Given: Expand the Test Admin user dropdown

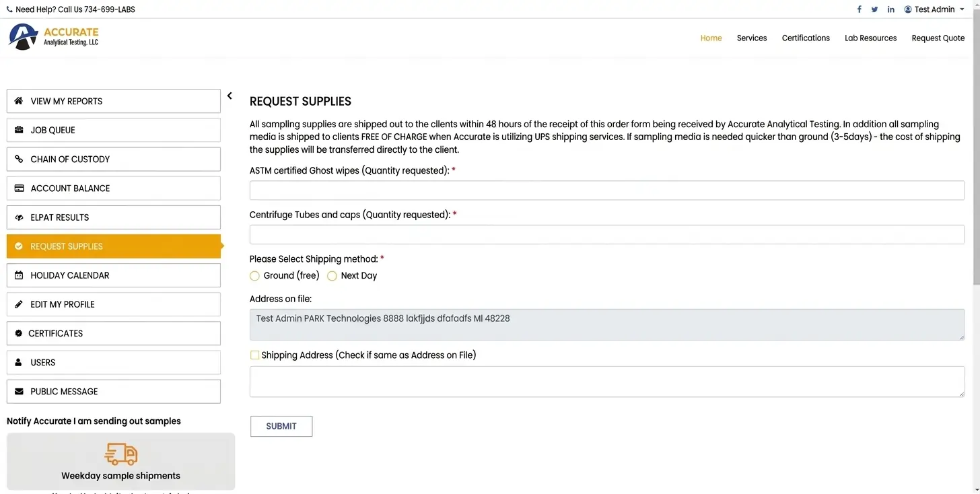Looking at the screenshot, I should (x=934, y=9).
